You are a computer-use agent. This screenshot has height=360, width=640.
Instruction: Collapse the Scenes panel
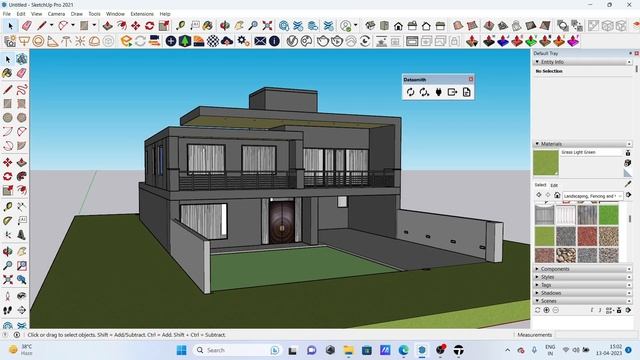click(537, 301)
